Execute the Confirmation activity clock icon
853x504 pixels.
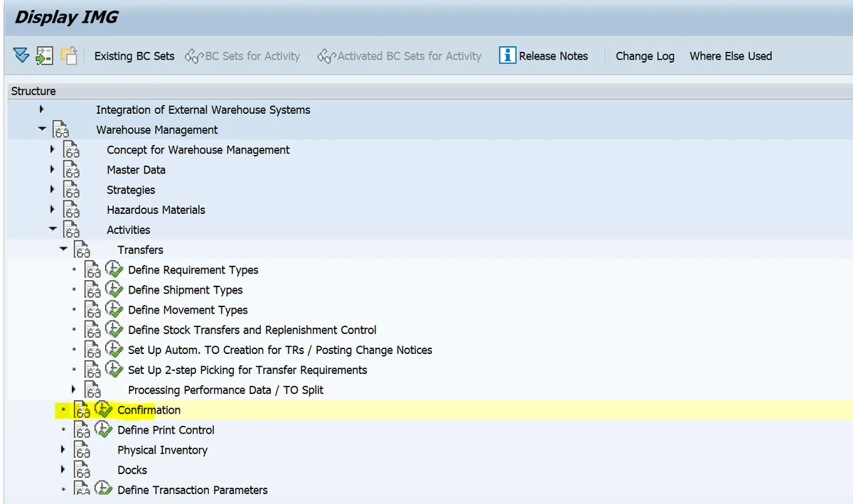coord(103,409)
